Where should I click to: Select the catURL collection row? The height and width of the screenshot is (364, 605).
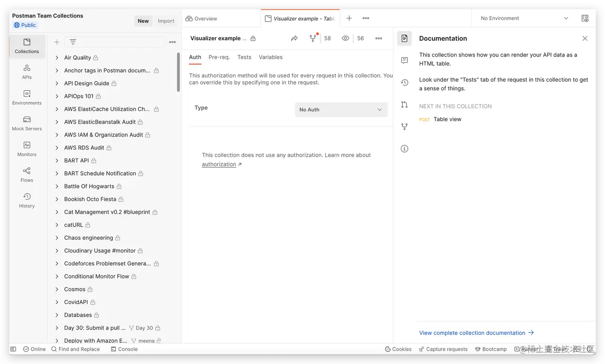(114, 225)
